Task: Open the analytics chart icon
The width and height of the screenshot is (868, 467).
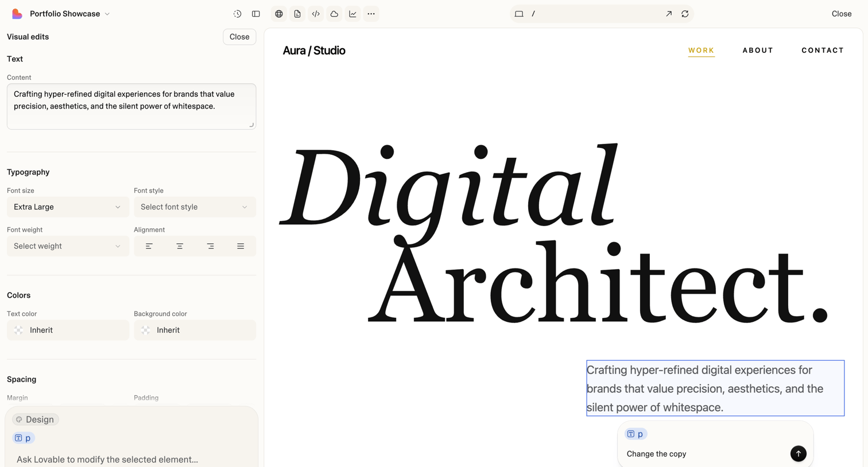Action: pyautogui.click(x=352, y=14)
